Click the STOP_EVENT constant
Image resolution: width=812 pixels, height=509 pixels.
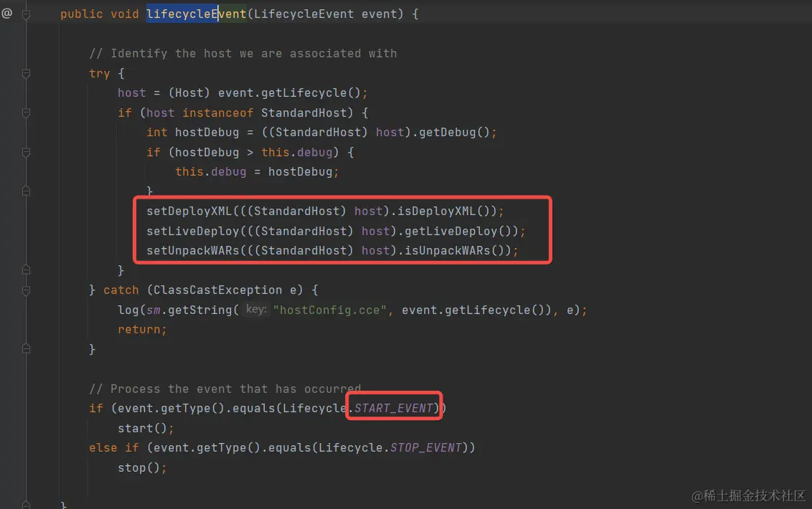coord(425,447)
